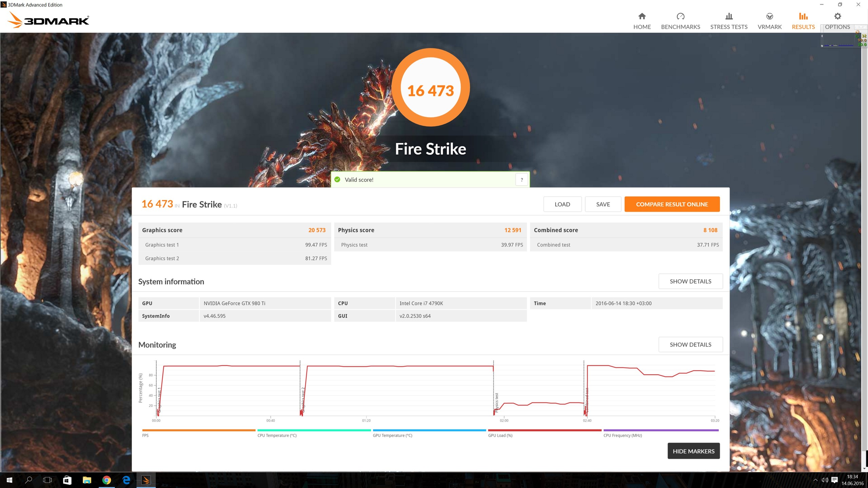Click COMPARE RESULT ONLINE

coord(672,204)
